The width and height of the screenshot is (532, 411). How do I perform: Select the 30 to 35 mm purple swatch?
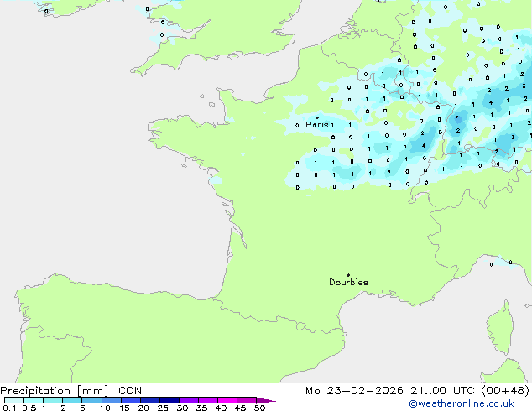[x=189, y=400]
